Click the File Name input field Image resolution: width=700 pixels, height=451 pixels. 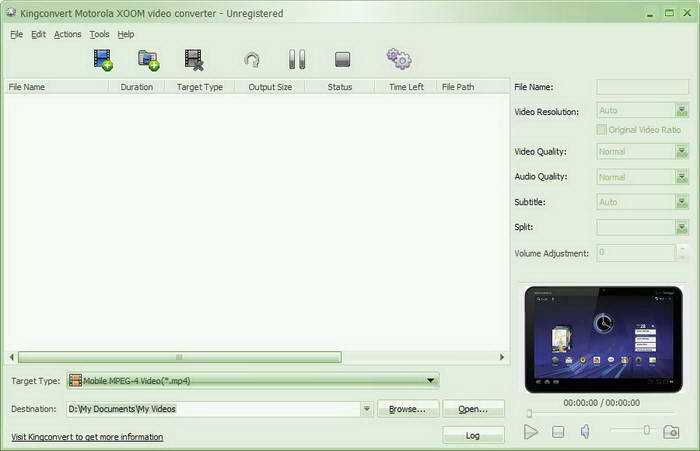point(642,87)
